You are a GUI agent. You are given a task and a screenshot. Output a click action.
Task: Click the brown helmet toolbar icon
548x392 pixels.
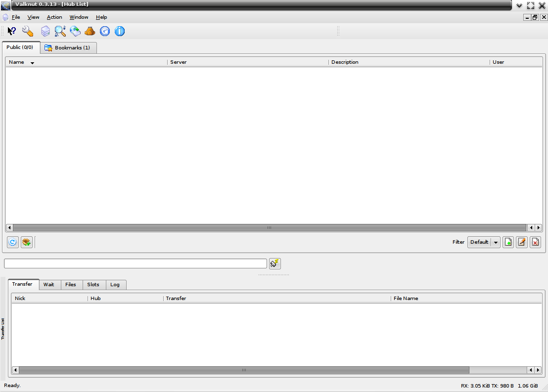(x=90, y=31)
